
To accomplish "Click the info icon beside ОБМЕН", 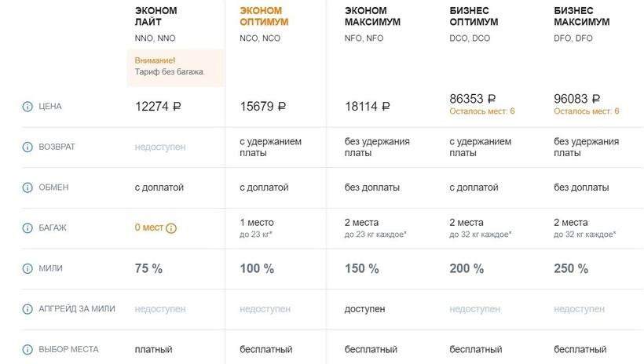I will point(28,187).
